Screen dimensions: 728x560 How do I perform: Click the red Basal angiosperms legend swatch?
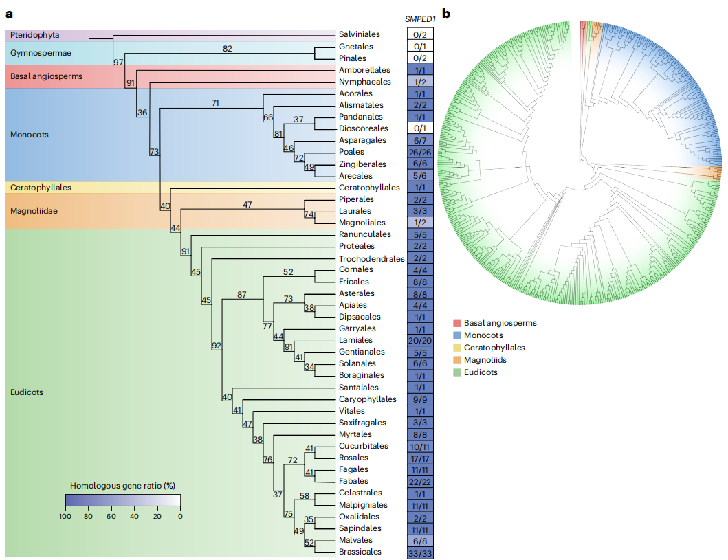pyautogui.click(x=457, y=323)
